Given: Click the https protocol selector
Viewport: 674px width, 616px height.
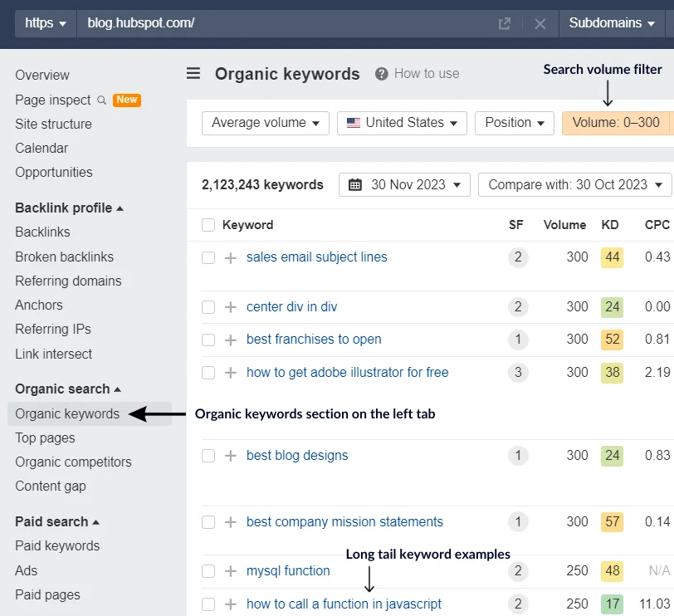Looking at the screenshot, I should [44, 23].
